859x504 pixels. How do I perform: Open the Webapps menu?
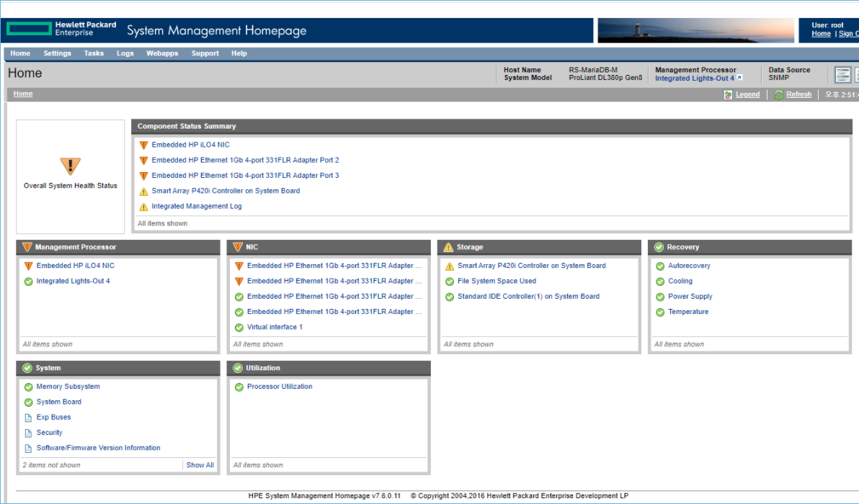[162, 53]
